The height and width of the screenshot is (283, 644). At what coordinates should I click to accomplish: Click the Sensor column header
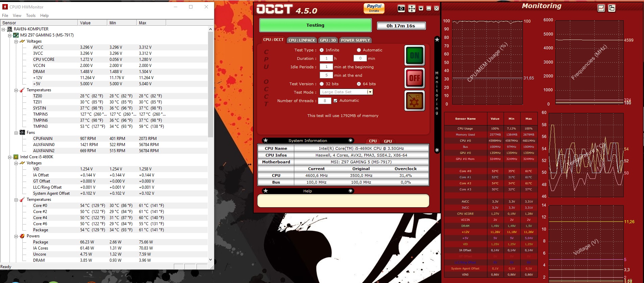[x=39, y=23]
